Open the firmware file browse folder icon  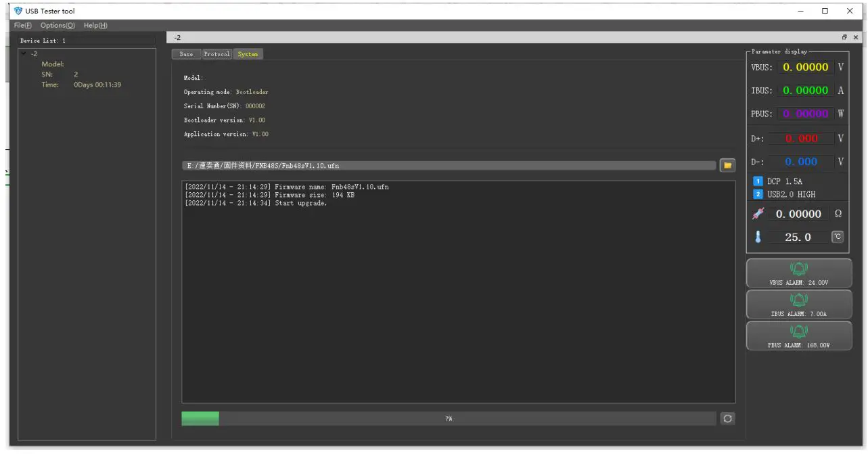(727, 165)
